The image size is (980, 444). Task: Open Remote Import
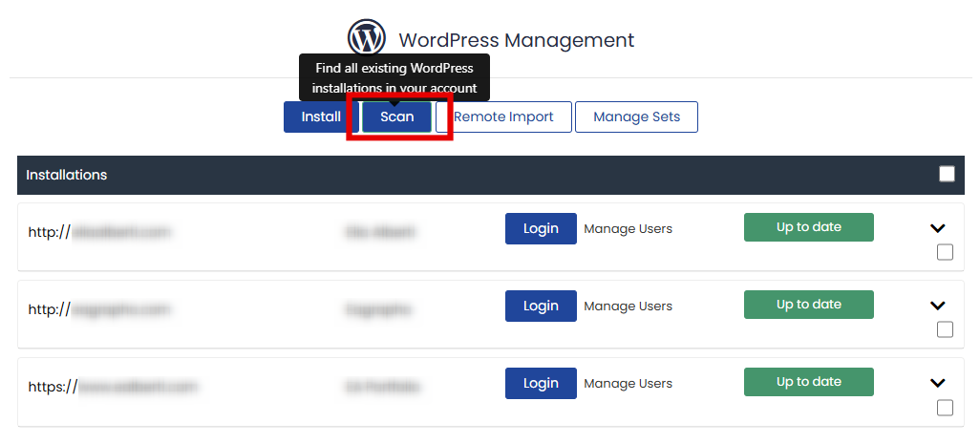[x=503, y=116]
